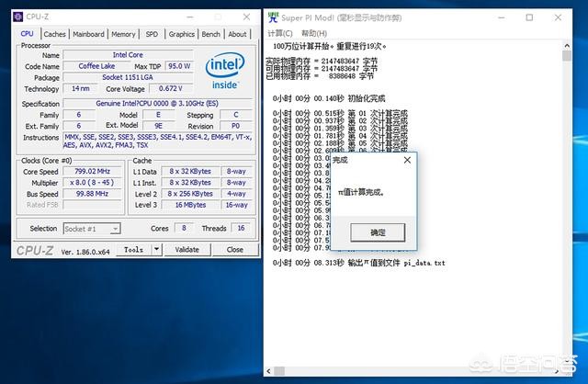Go to the About tab
Viewport: 588px width, 384px height.
pyautogui.click(x=237, y=34)
